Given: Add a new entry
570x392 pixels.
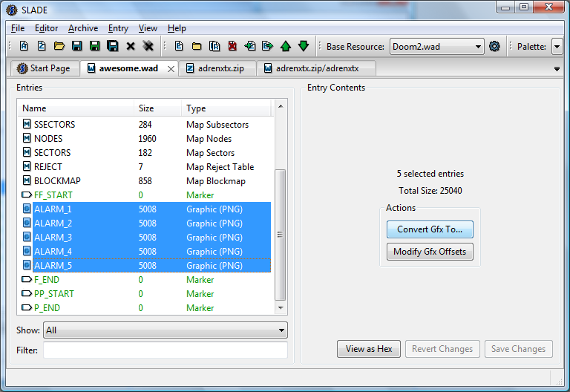Looking at the screenshot, I should pos(179,46).
